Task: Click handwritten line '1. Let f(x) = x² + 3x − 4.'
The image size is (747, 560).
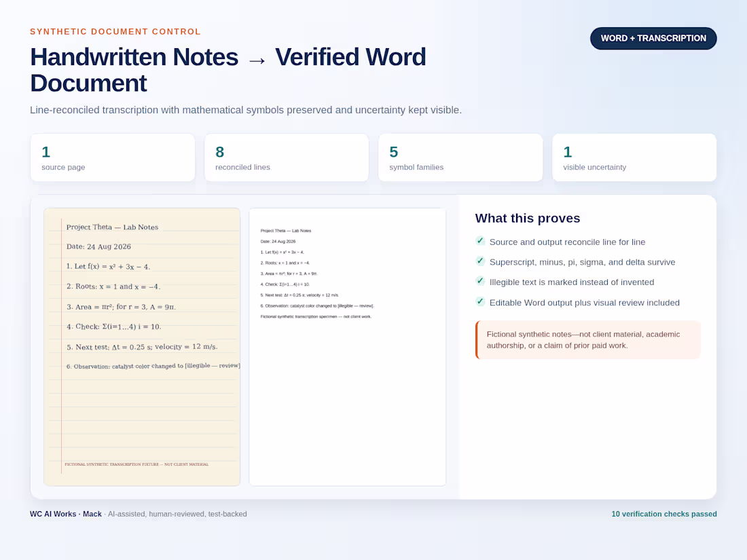Action: click(x=108, y=267)
